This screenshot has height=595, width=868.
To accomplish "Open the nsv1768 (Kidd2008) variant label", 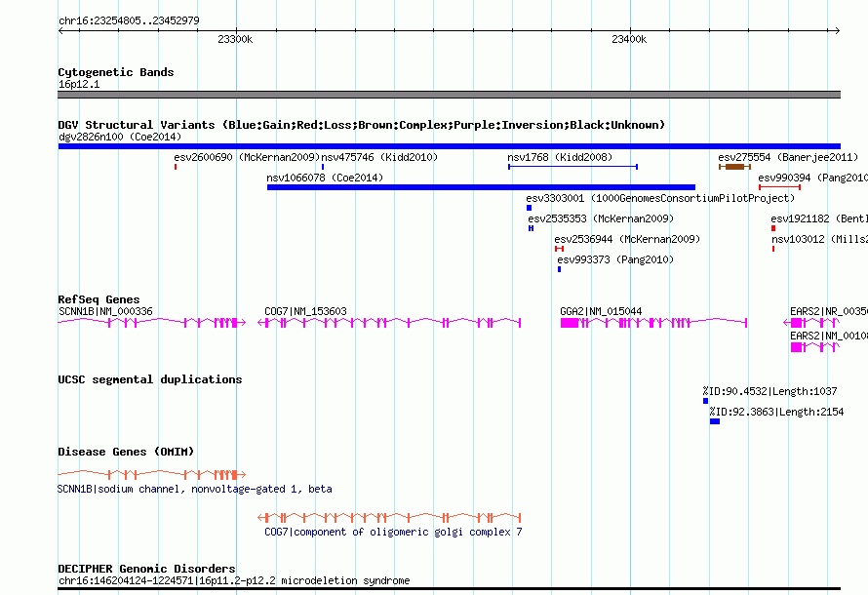I will coord(560,157).
